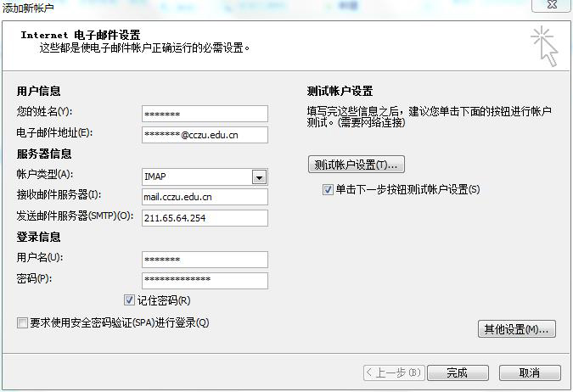Screen dimensions: 573x392
Task: Click the 帐户类型(A) label
Action: pyautogui.click(x=45, y=174)
